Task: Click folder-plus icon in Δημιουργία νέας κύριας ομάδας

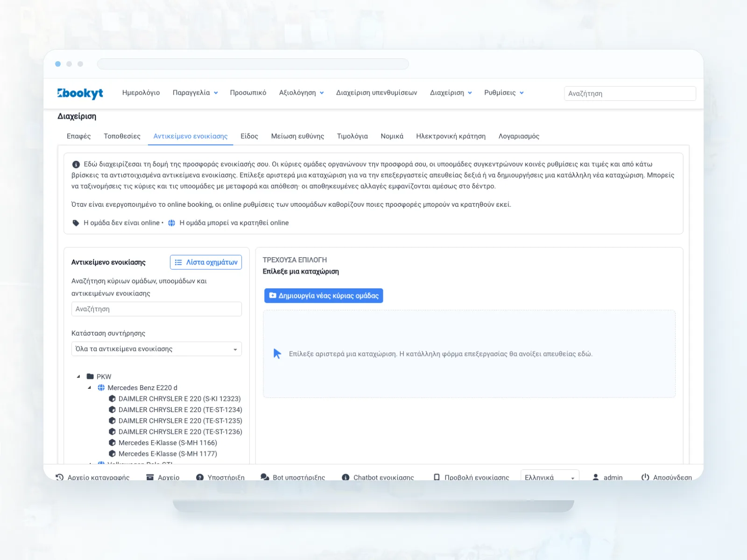Action: [273, 295]
